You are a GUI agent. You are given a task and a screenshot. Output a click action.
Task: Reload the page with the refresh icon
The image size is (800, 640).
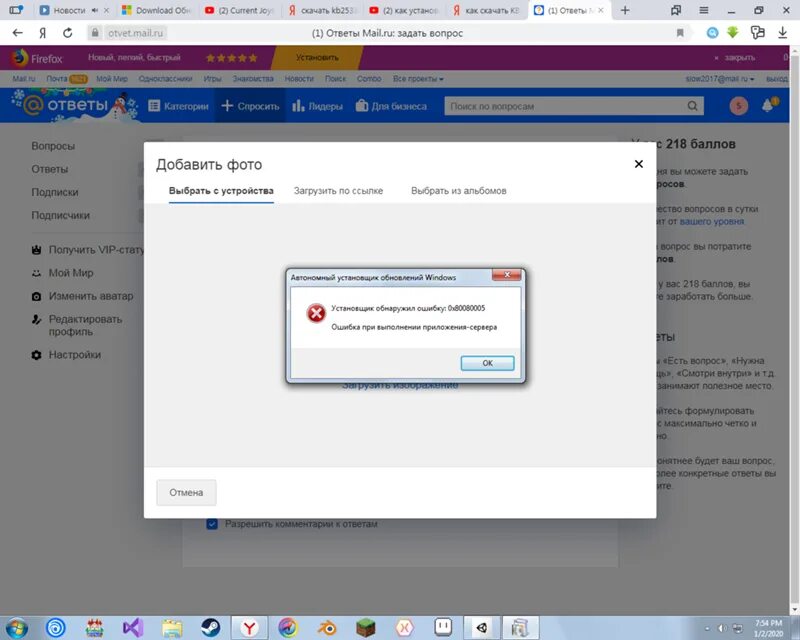click(x=67, y=33)
